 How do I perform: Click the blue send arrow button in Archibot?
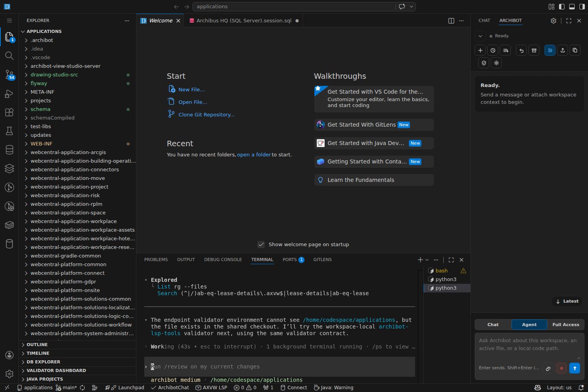[x=575, y=368]
